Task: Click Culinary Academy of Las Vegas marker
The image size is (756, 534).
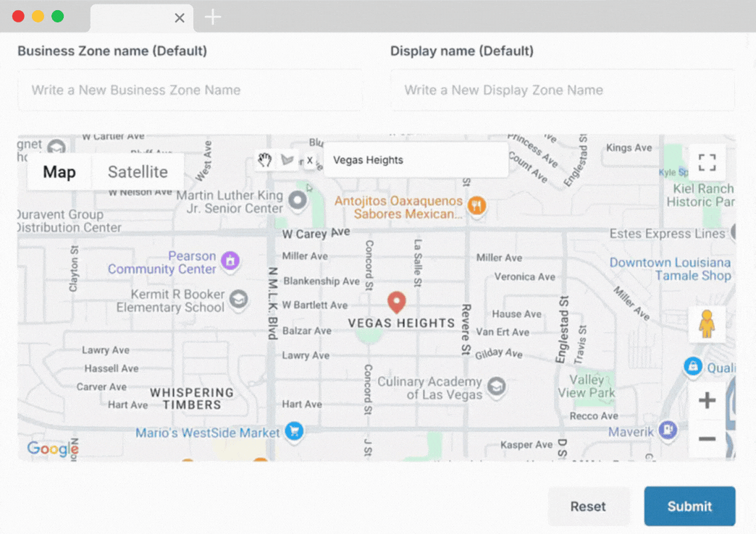Action: point(496,386)
